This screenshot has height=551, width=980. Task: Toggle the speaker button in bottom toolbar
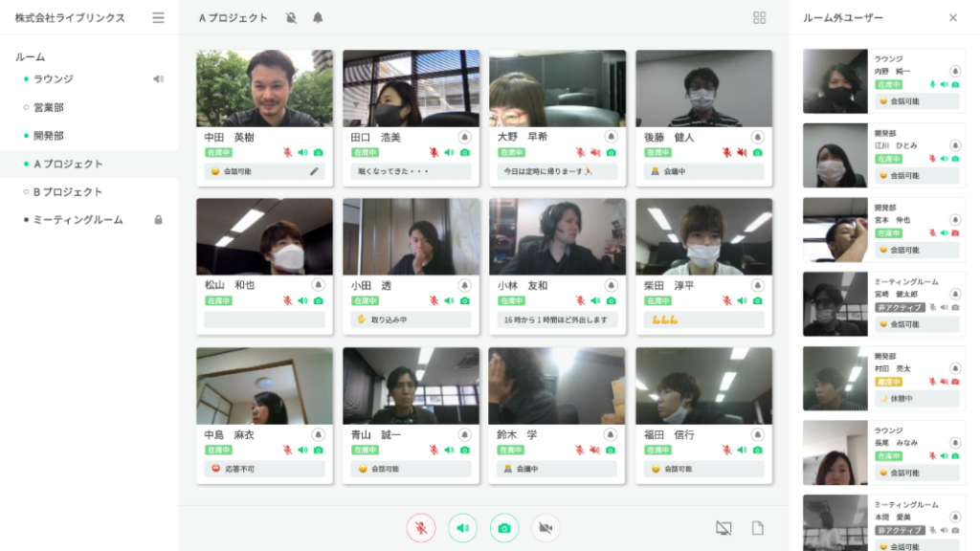tap(462, 528)
